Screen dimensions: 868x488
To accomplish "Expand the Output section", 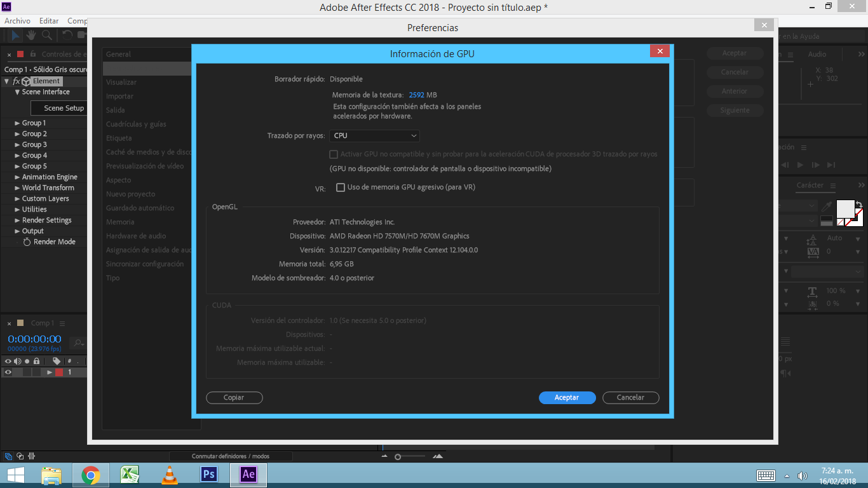I will coord(17,231).
